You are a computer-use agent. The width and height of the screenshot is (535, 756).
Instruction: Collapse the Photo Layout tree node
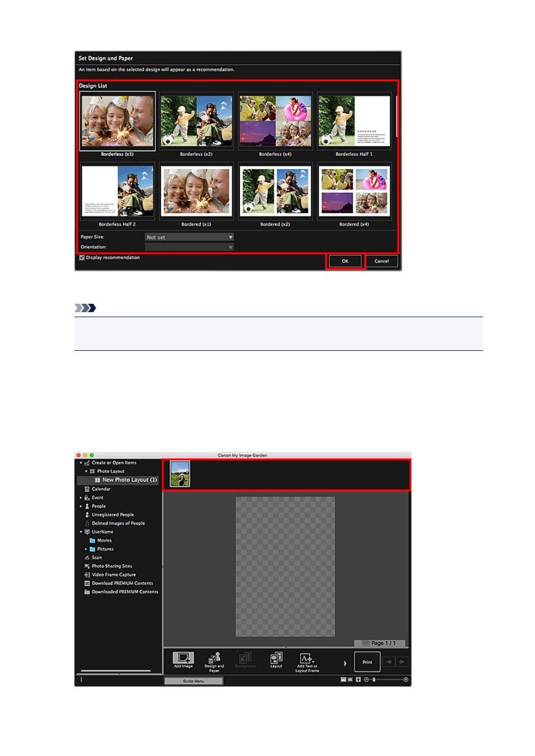click(x=86, y=471)
